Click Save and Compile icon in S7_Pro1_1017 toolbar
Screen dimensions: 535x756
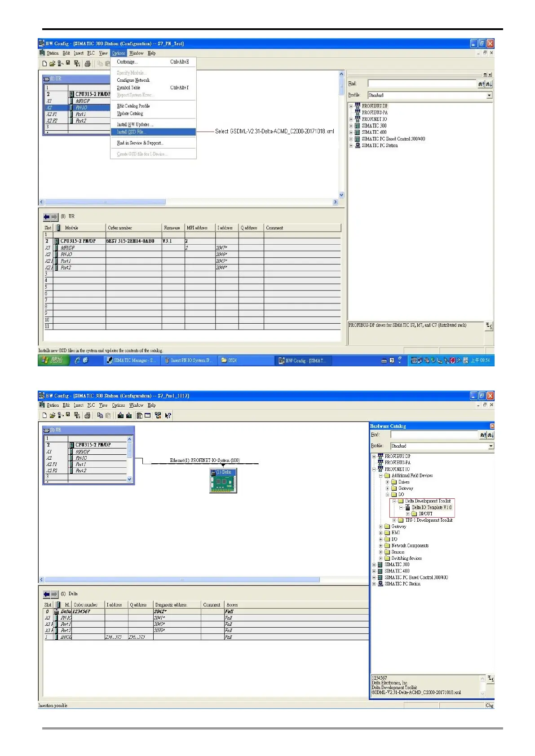(77, 416)
